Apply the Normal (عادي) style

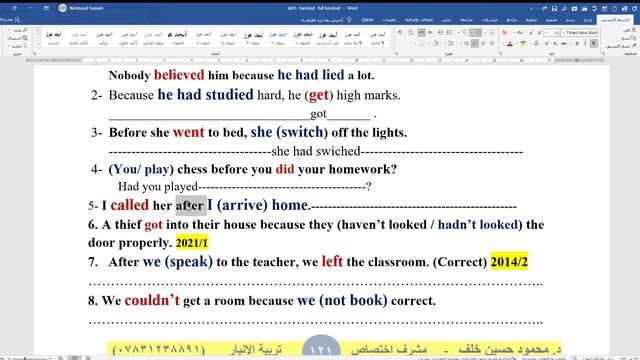pos(377,38)
